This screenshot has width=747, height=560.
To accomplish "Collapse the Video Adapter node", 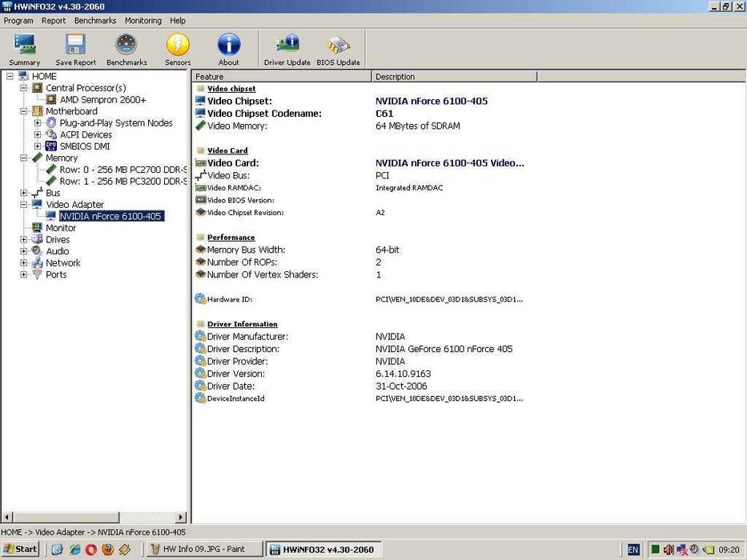I will (23, 204).
